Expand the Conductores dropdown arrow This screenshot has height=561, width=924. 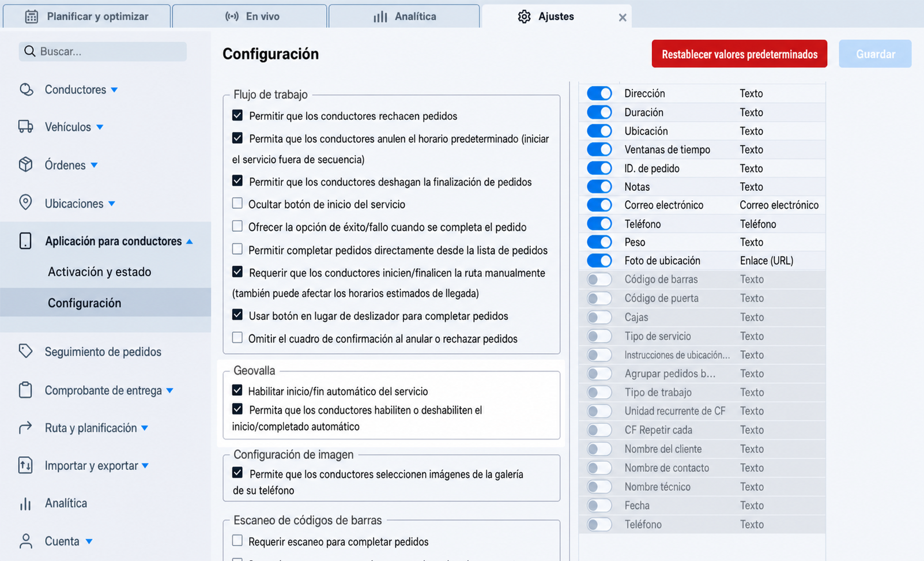[x=114, y=90]
